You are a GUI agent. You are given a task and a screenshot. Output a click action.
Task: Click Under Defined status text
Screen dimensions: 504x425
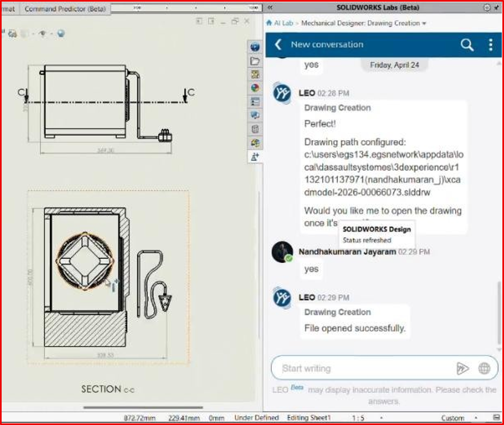click(257, 417)
